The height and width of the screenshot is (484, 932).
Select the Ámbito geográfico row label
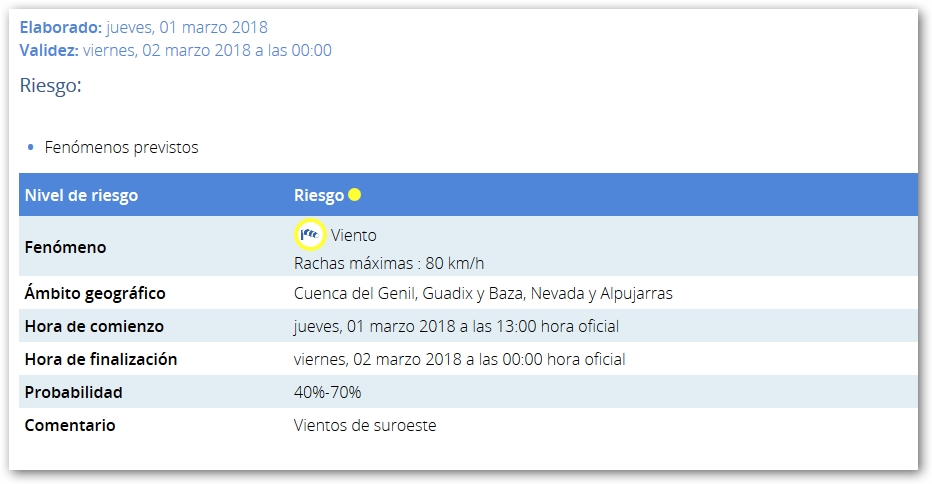tap(95, 294)
